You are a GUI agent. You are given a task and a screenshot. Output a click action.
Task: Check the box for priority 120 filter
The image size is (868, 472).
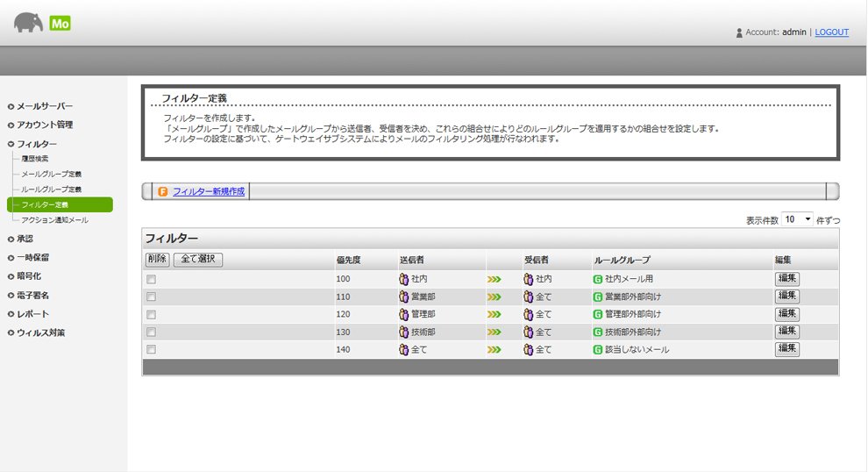[x=151, y=315]
